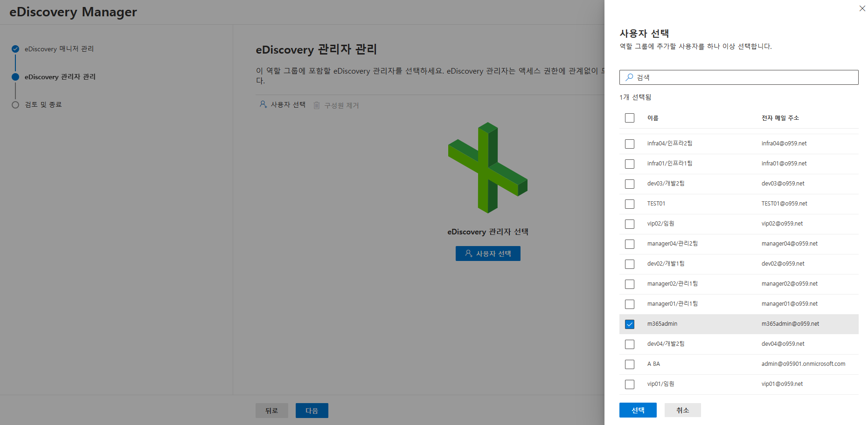Select the infra01@o959.net email cell

pos(784,164)
